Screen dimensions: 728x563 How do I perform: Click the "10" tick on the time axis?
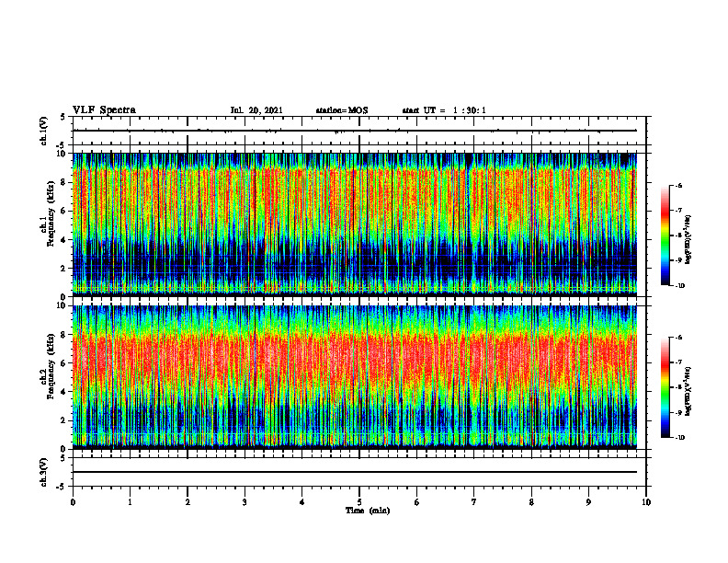point(646,502)
